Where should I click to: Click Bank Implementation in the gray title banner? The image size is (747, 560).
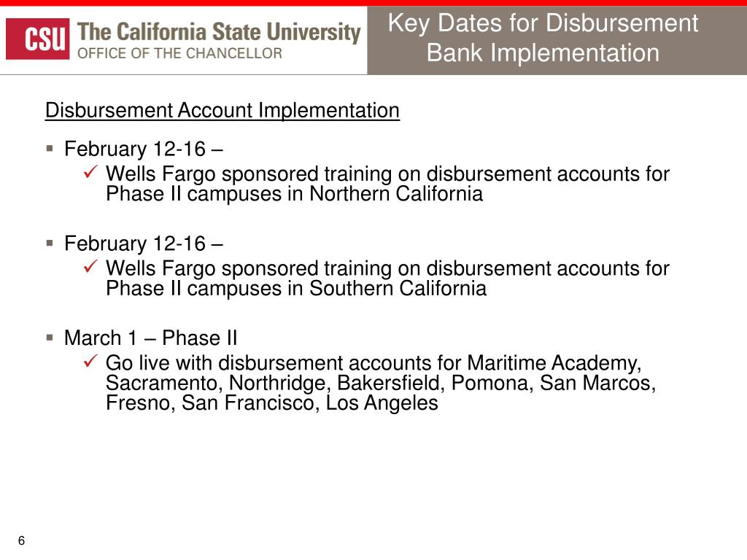click(543, 52)
